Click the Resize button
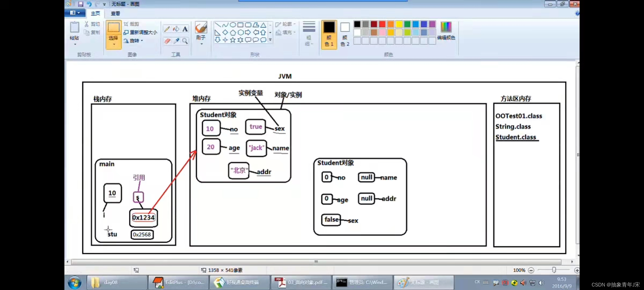Screen dimensions: 644x290 point(141,32)
